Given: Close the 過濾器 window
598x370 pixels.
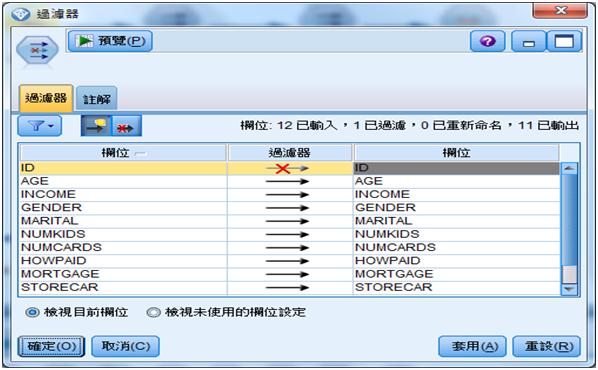Looking at the screenshot, I should 560,10.
